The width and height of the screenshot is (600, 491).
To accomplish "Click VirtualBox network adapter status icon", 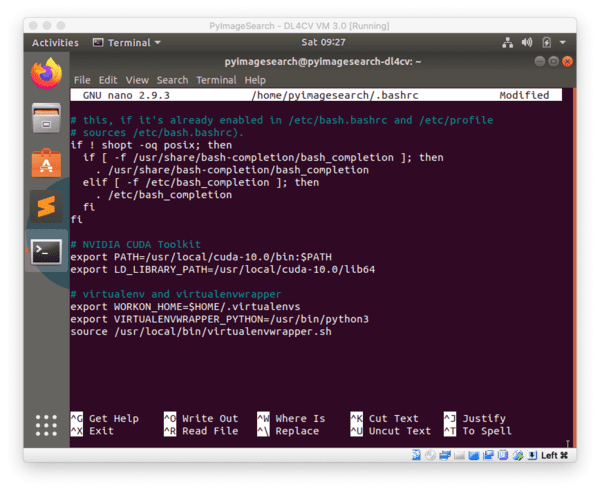I will (x=445, y=455).
